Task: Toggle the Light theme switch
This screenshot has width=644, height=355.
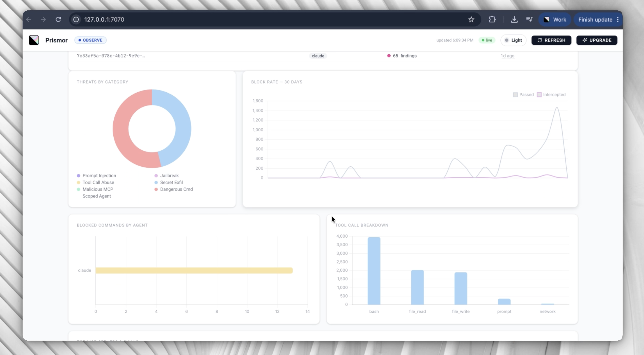Action: coord(513,40)
